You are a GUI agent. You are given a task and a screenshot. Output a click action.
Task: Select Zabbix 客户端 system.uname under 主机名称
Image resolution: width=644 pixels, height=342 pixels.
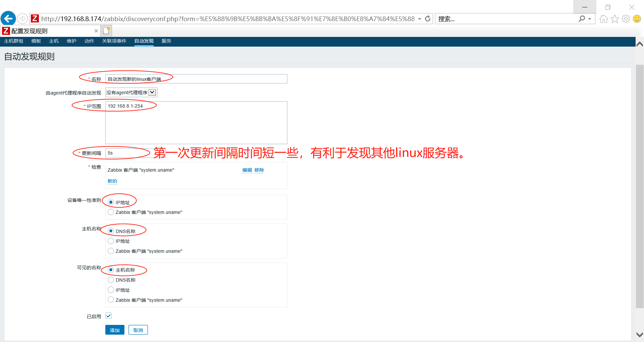coord(111,251)
